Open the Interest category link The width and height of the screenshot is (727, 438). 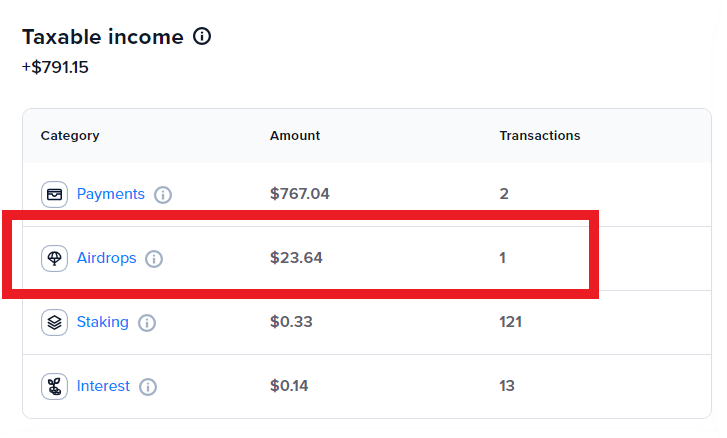click(x=103, y=386)
